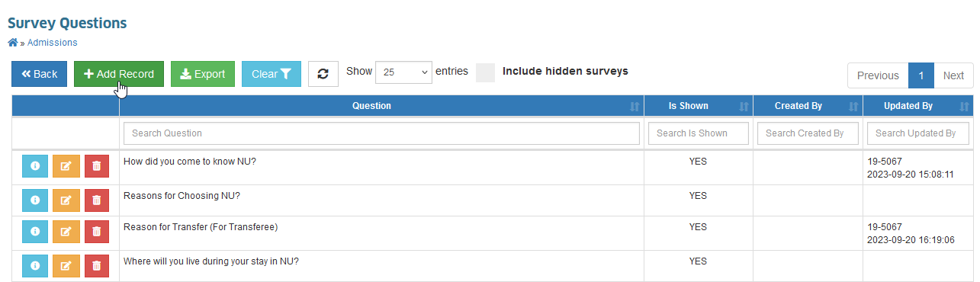Screen dimensions: 980x282
Task: View info for 'Where will you live' row
Action: click(34, 266)
